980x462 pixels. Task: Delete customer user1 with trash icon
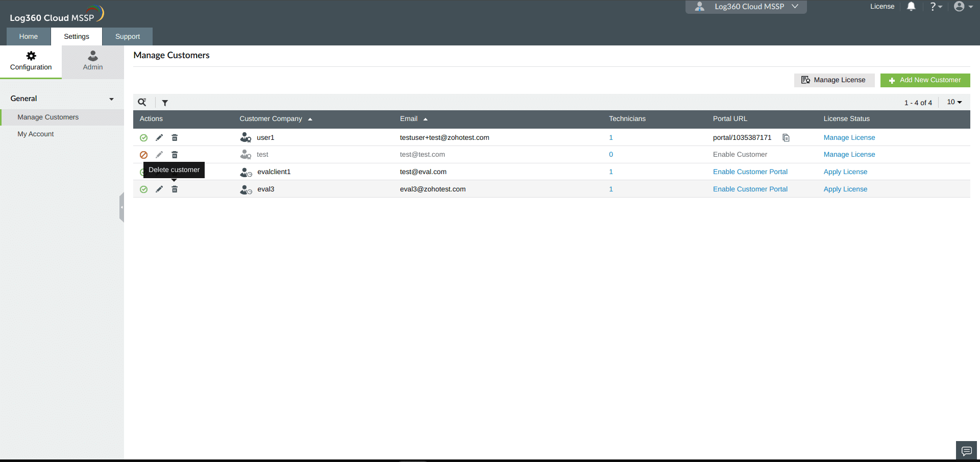tap(175, 137)
